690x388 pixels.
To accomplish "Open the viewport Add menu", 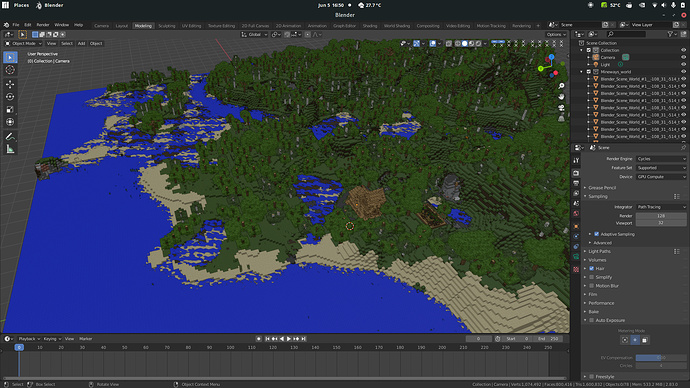I will click(81, 44).
